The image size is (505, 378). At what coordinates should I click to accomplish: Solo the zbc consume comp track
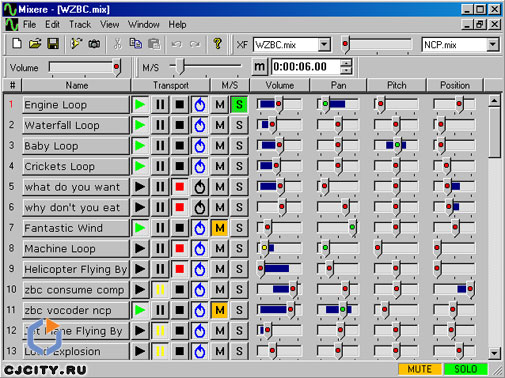239,289
